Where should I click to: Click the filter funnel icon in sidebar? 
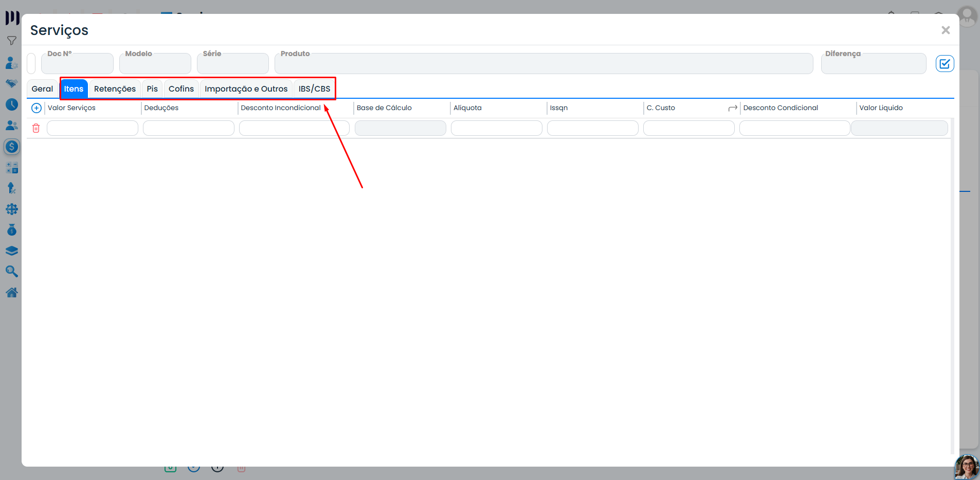11,41
